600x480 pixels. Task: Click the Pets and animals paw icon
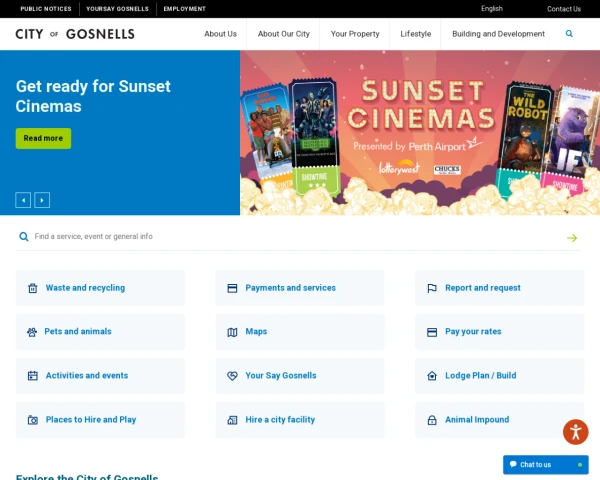click(32, 332)
